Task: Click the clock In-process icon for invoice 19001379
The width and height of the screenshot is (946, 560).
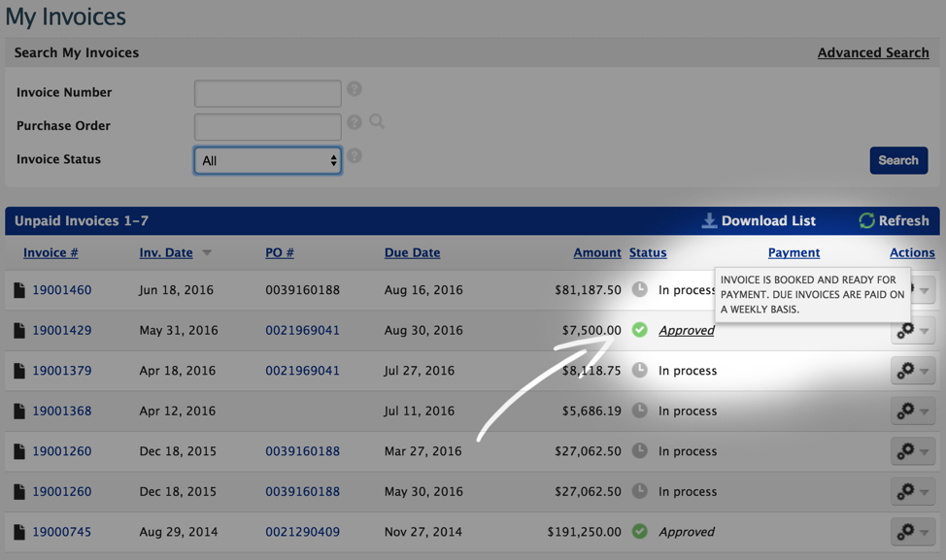Action: pyautogui.click(x=639, y=370)
